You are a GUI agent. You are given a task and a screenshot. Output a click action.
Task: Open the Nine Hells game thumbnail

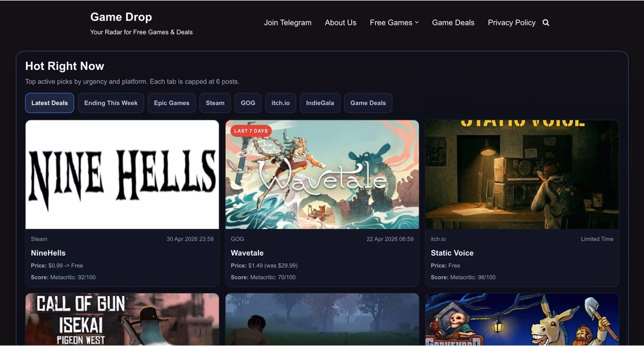[x=122, y=175]
